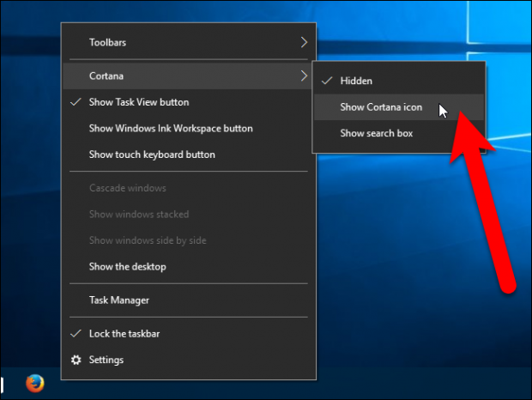Select Show Cortana icon
Image resolution: width=532 pixels, height=400 pixels.
click(381, 107)
